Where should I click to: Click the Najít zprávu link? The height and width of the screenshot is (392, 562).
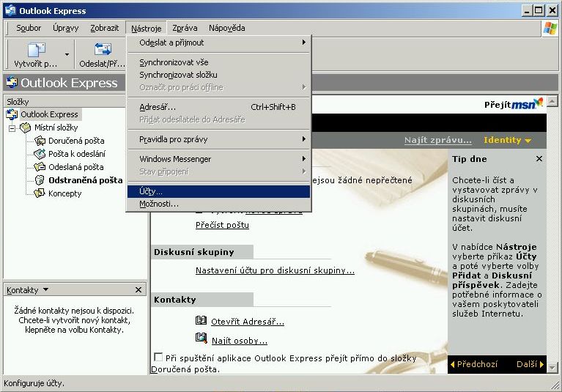pos(437,140)
